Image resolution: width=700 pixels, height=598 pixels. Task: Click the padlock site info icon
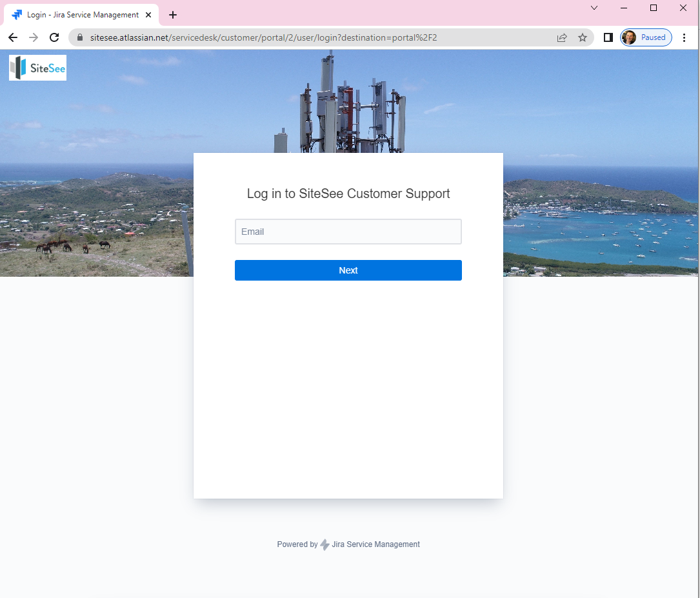click(x=80, y=37)
